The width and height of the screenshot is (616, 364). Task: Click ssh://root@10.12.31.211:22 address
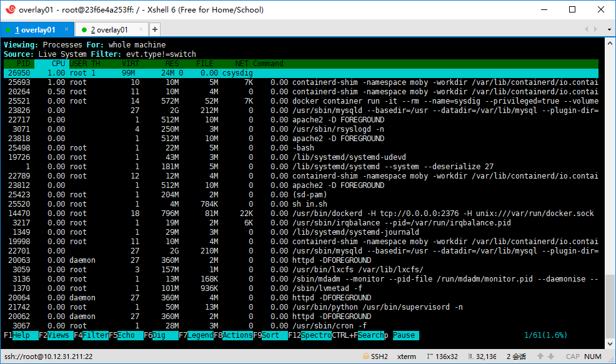pyautogui.click(x=48, y=357)
